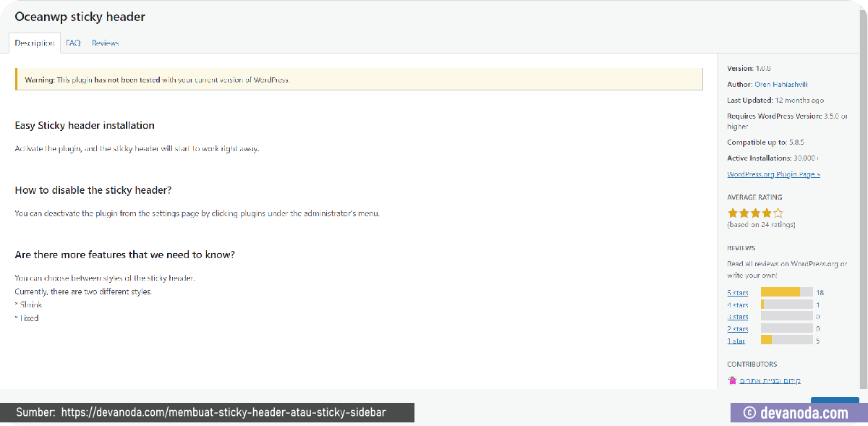The image size is (868, 426).
Task: Open the 3 stars reviews link
Action: (x=738, y=317)
